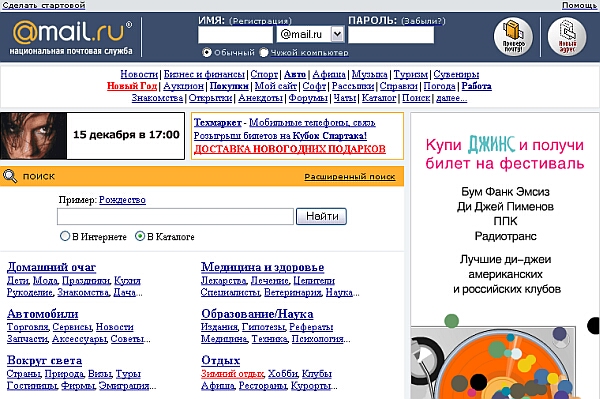This screenshot has height=399, width=600.
Task: Open the Рассылки section
Action: coord(353,86)
